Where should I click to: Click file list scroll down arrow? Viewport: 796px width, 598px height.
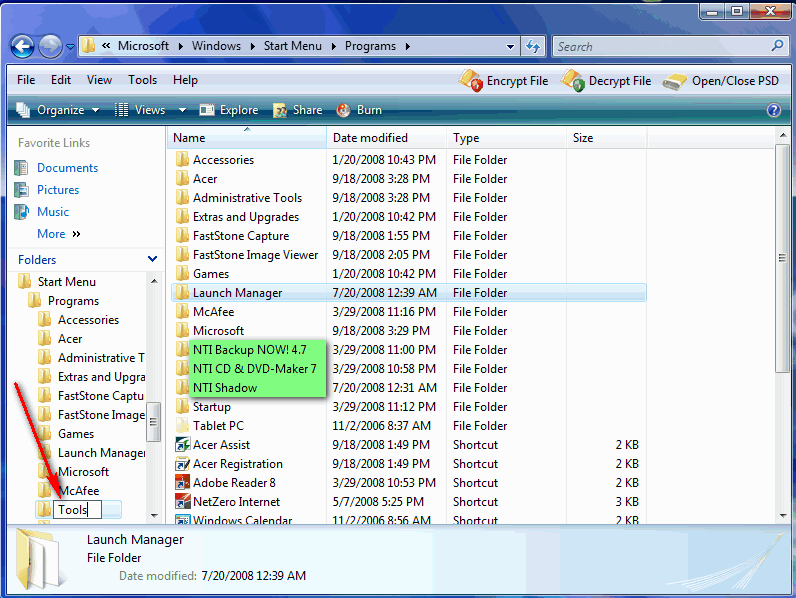click(x=782, y=515)
